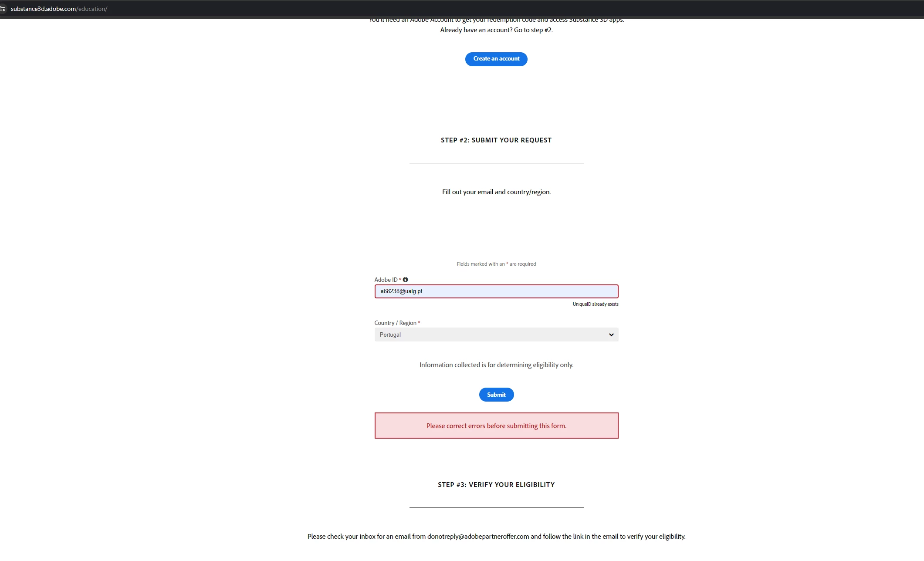Click the Adobe ID info tooltip icon
The image size is (924, 561).
point(405,280)
